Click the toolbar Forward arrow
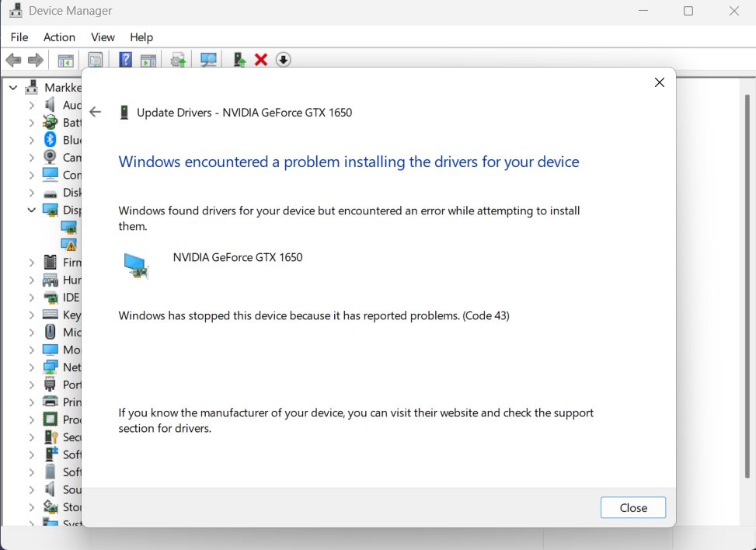This screenshot has width=756, height=550. point(36,61)
